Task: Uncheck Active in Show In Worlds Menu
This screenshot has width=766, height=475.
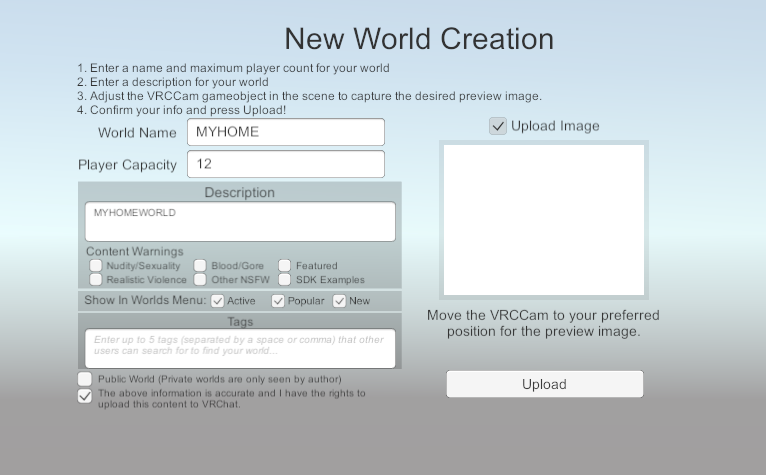Action: [x=218, y=301]
